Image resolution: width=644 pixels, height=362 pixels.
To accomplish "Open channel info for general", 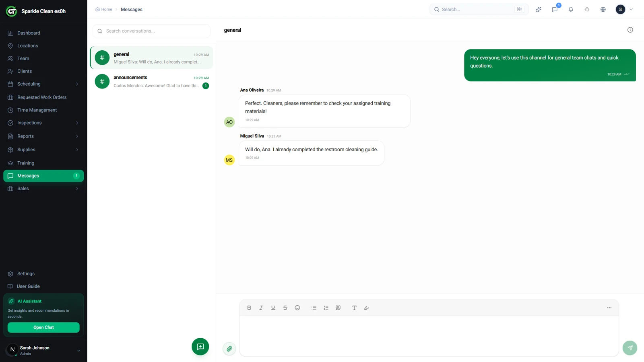I will [x=630, y=30].
